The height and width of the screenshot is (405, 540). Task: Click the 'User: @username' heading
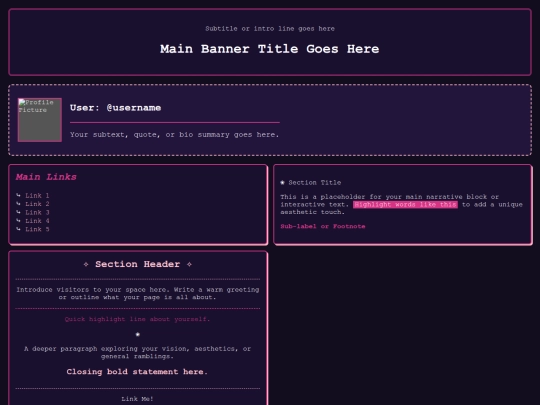coord(115,108)
